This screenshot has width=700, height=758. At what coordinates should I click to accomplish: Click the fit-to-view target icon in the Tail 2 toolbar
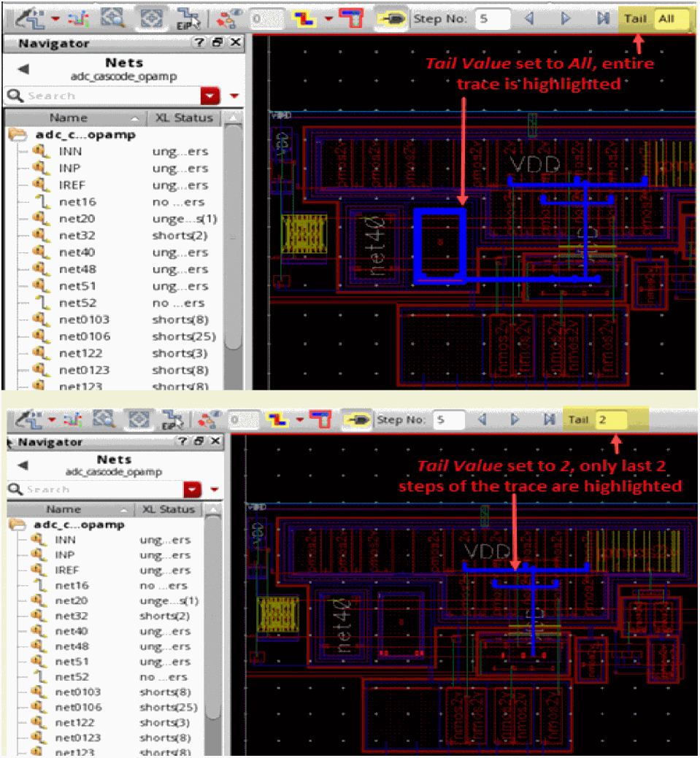click(139, 419)
